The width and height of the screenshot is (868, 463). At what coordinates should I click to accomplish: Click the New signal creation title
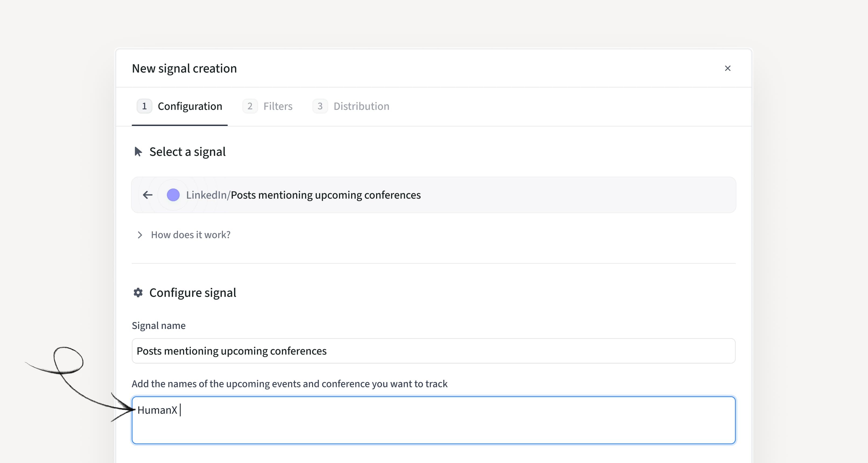tap(184, 68)
